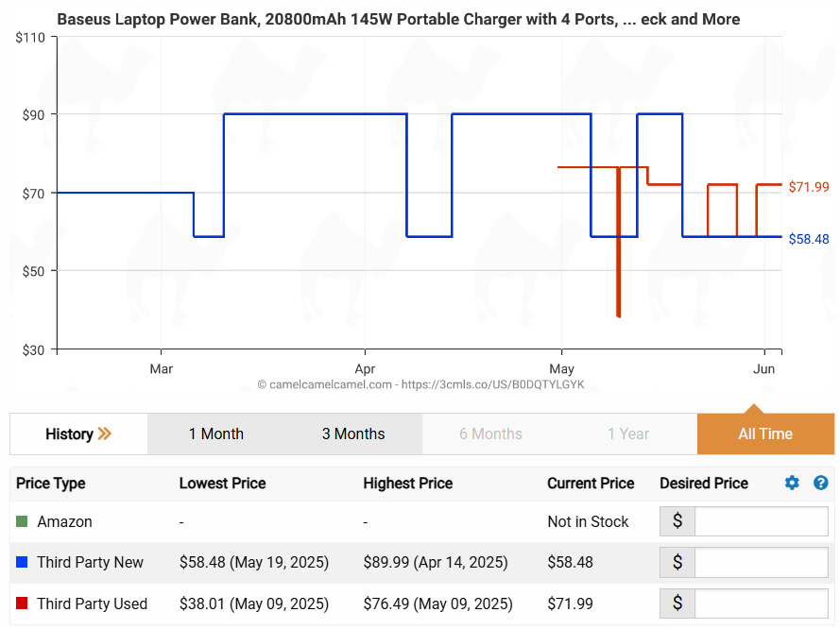Focus Third Party New desired price field

point(761,563)
